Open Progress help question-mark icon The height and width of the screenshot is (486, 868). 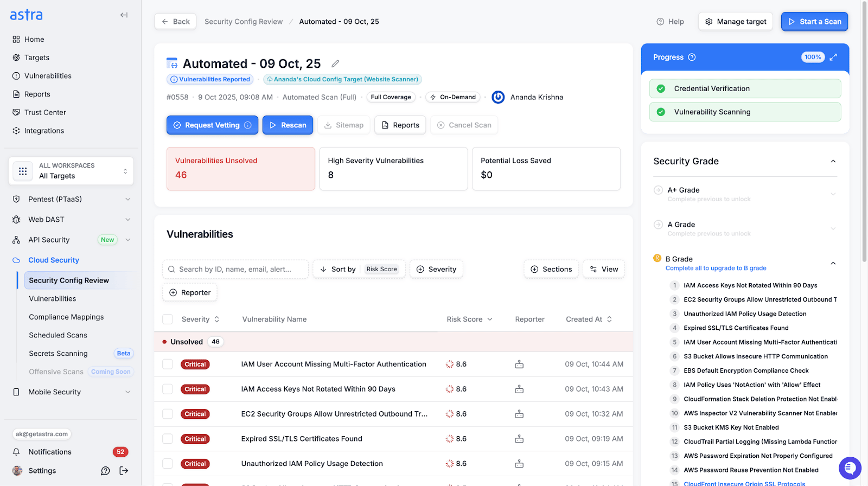point(692,57)
